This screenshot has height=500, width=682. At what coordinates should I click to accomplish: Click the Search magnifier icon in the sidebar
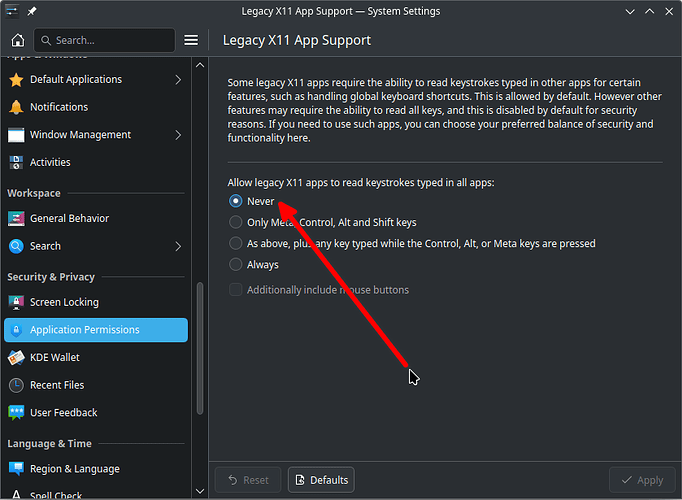(x=16, y=246)
